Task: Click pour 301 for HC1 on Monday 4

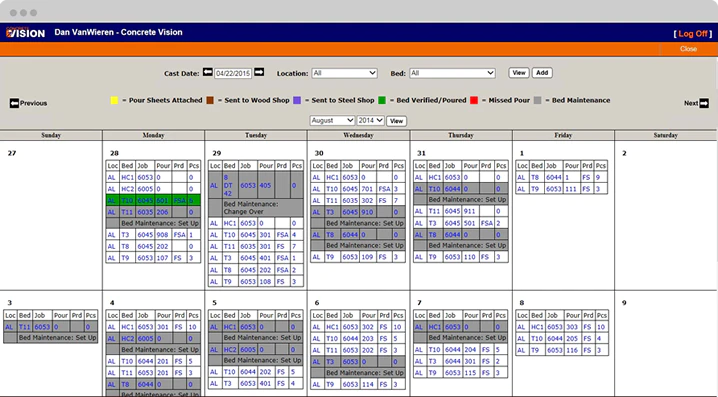Action: [x=163, y=327]
